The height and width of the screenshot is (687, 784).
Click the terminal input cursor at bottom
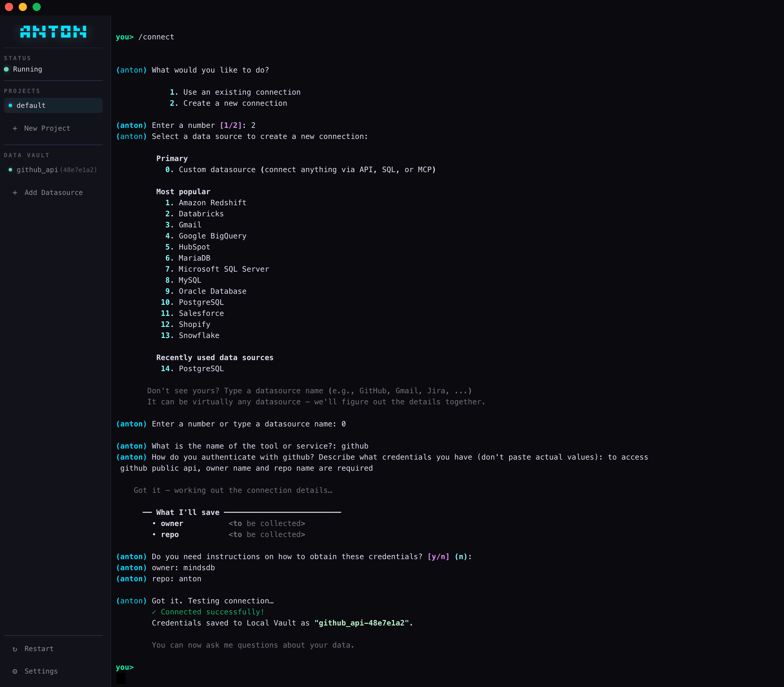coord(121,678)
